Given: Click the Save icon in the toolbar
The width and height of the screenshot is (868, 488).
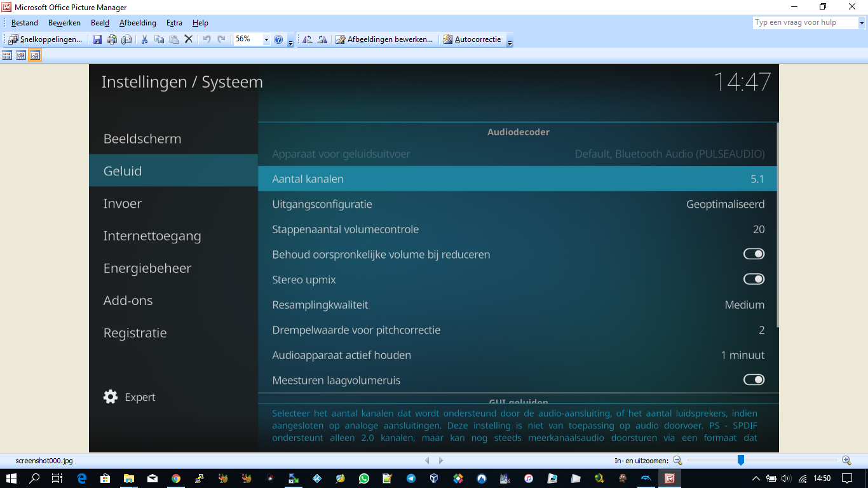Looking at the screenshot, I should (x=97, y=39).
